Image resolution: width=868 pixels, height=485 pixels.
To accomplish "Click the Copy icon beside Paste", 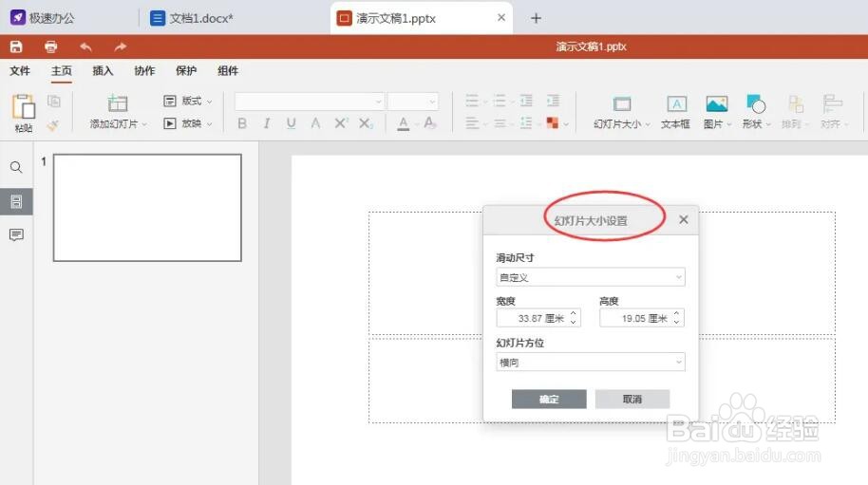I will pos(54,102).
